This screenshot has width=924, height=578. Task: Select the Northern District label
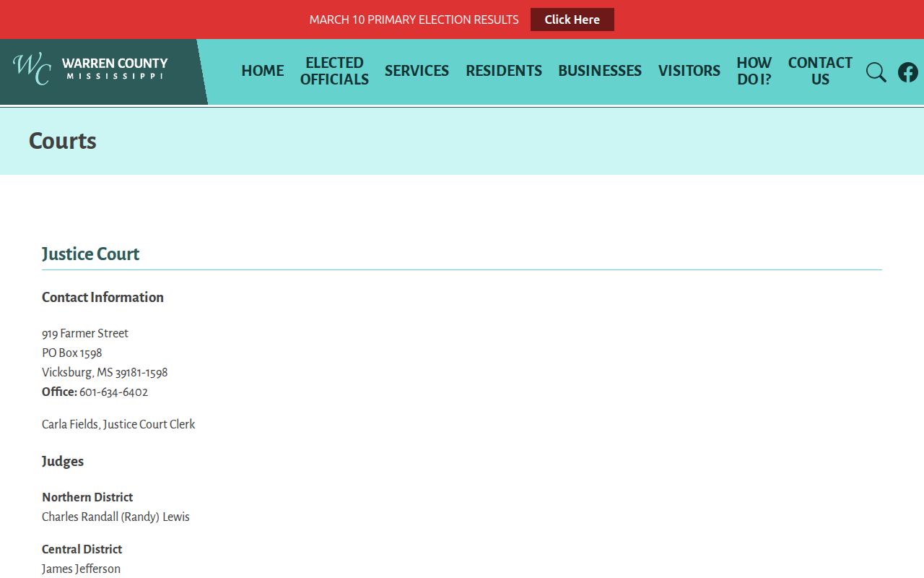(x=87, y=497)
